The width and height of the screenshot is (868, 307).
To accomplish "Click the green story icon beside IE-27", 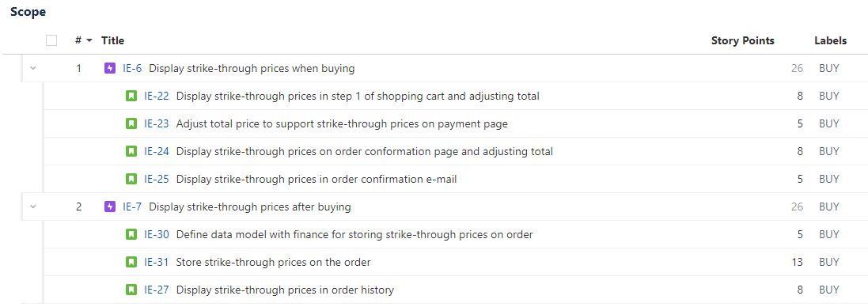I will click(x=131, y=290).
